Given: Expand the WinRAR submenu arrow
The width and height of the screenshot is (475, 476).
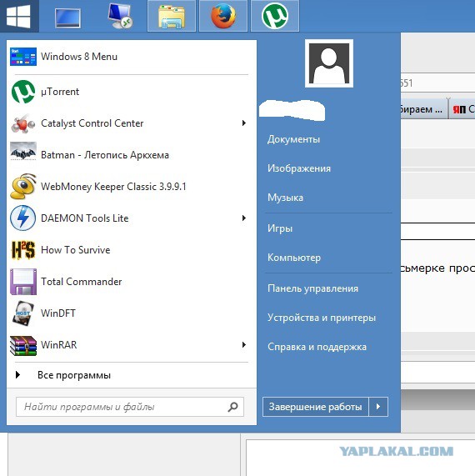Looking at the screenshot, I should click(x=243, y=344).
